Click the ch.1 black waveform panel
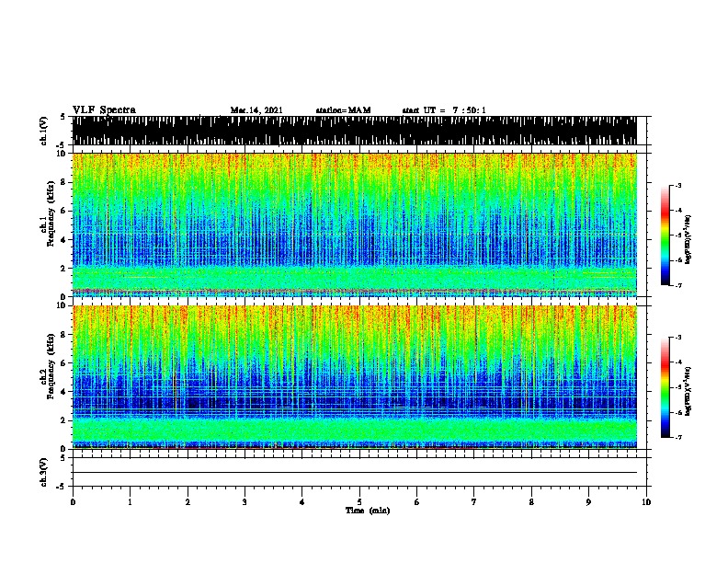728x563 pixels. pos(354,131)
